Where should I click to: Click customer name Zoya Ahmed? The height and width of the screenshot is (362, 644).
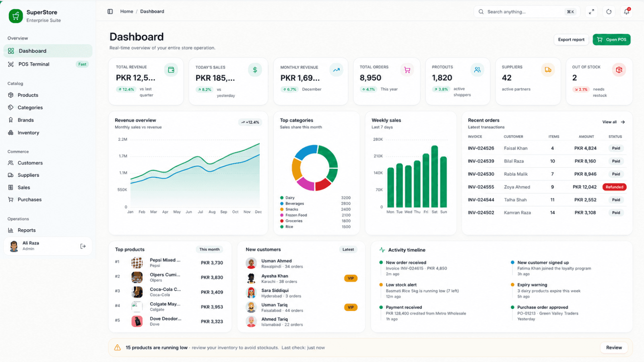click(517, 187)
